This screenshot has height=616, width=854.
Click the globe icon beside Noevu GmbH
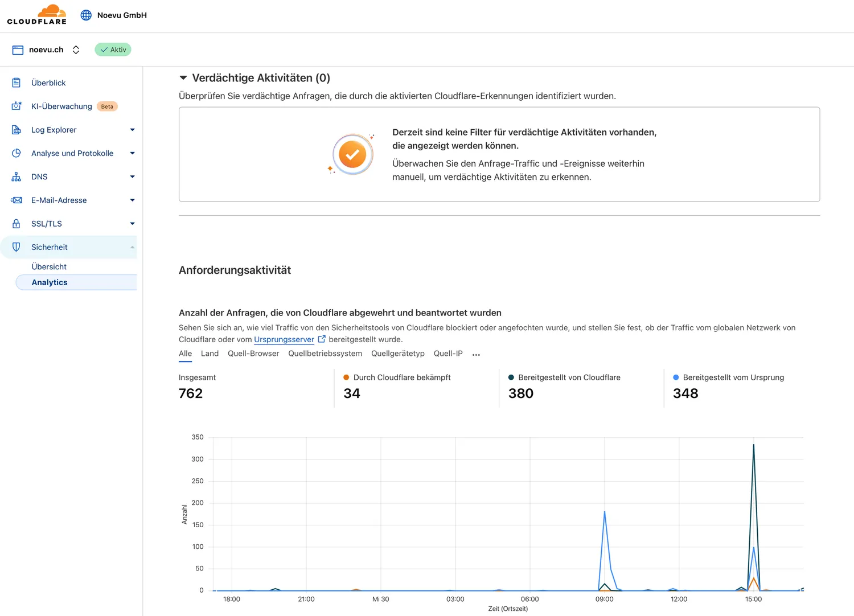pyautogui.click(x=86, y=15)
